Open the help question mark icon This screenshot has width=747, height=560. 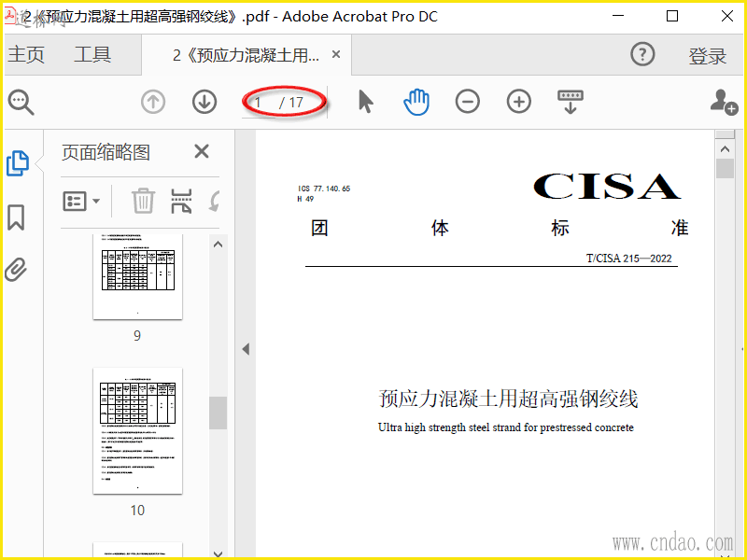coord(642,54)
